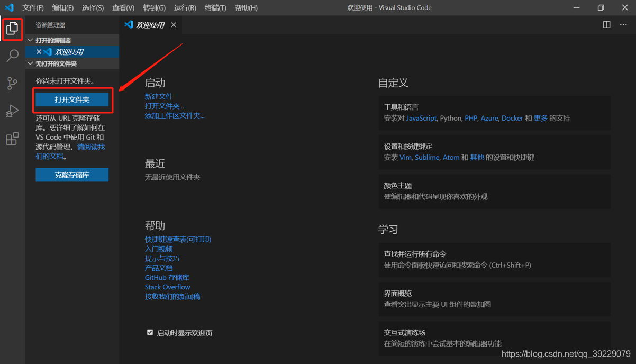Screen dimensions: 636x364
Task: Open the 入门视频 link
Action: [159, 249]
